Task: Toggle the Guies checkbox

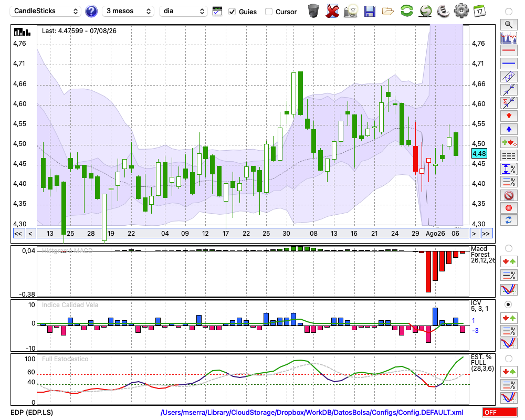Action: click(x=232, y=12)
